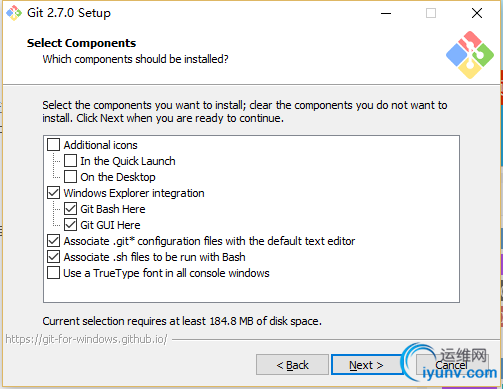Viewport: 503px width, 389px height.
Task: Toggle Associate .git* configuration files checkbox
Action: [53, 241]
